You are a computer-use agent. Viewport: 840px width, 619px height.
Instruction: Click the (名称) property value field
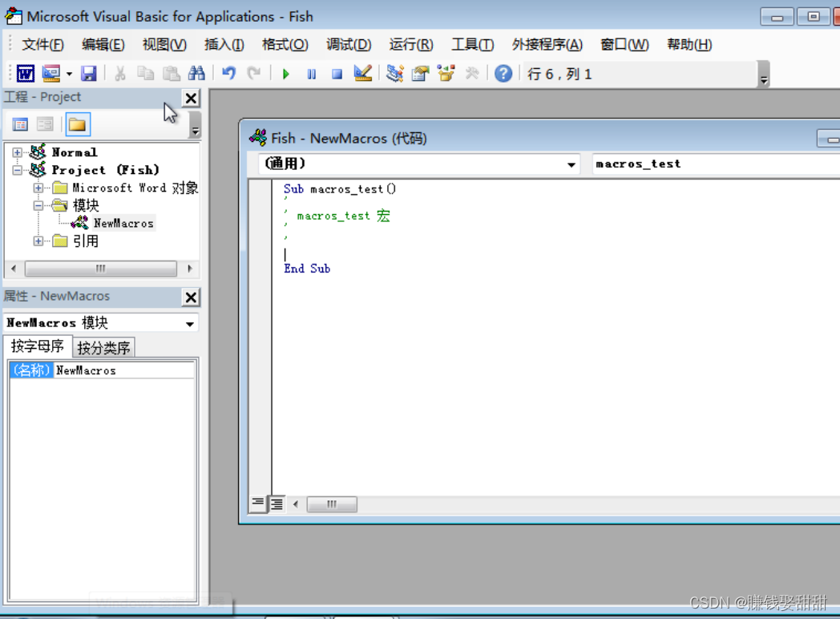pos(124,370)
